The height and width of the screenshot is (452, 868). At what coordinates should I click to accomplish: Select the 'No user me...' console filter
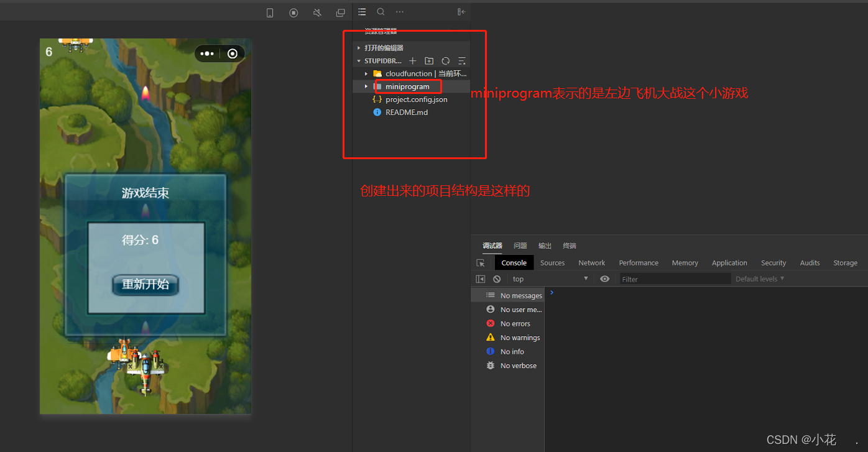(x=507, y=310)
